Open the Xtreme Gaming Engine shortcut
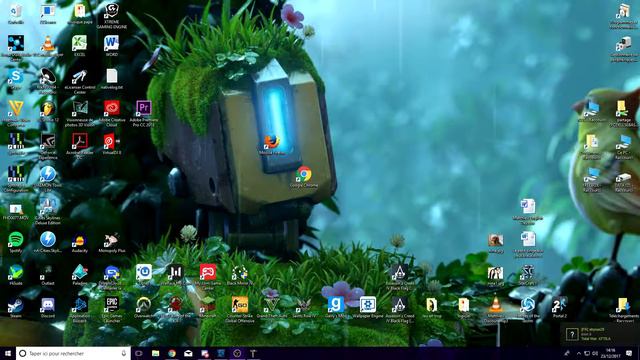 111,16
